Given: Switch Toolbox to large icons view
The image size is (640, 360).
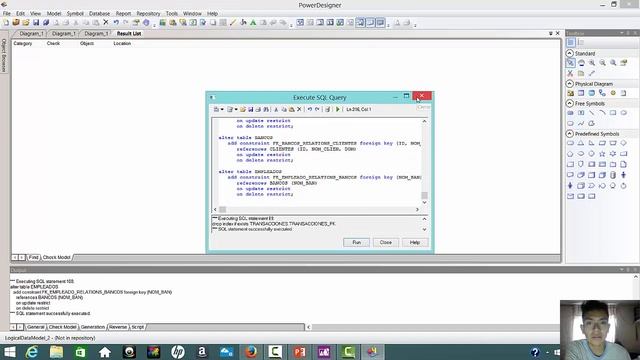Looking at the screenshot, I should pos(571,42).
